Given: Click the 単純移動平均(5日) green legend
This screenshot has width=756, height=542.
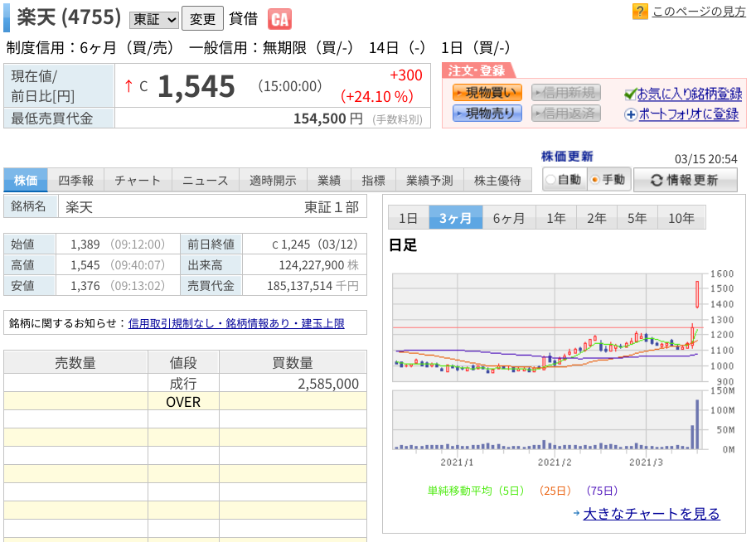Looking at the screenshot, I should 476,491.
